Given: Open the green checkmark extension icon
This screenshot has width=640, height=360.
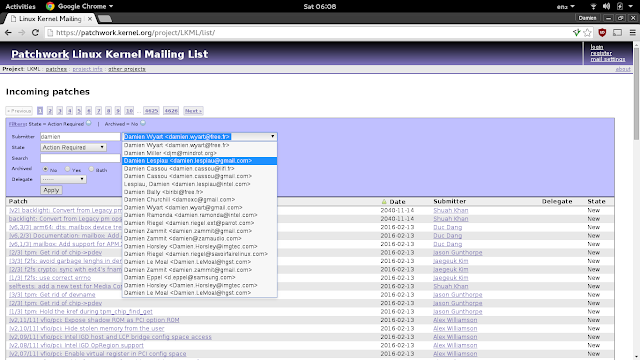Looking at the screenshot, I should click(x=576, y=33).
